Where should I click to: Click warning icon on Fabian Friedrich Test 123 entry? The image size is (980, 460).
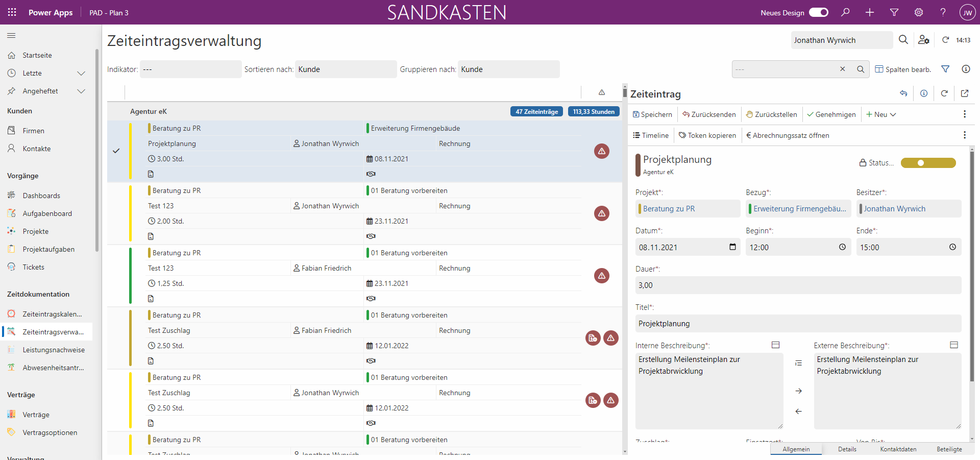pos(602,276)
